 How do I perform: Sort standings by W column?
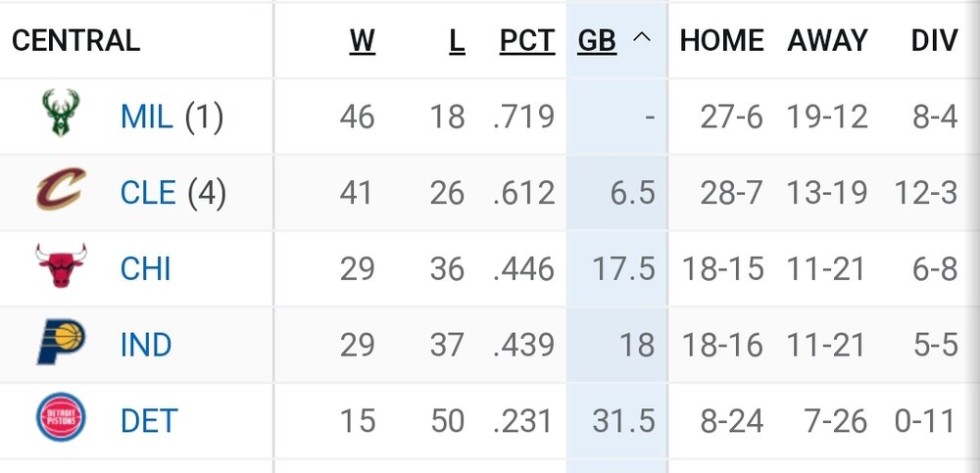click(x=362, y=40)
